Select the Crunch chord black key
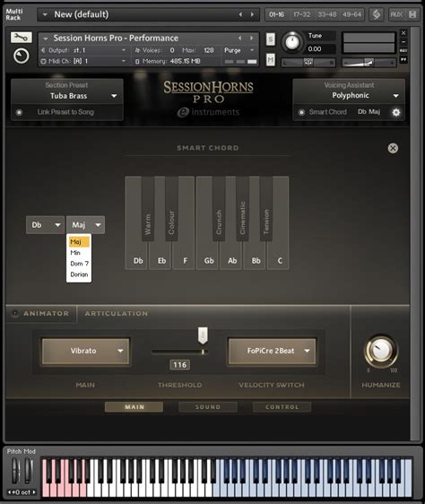Viewport: 425px width, 504px height. click(x=219, y=209)
